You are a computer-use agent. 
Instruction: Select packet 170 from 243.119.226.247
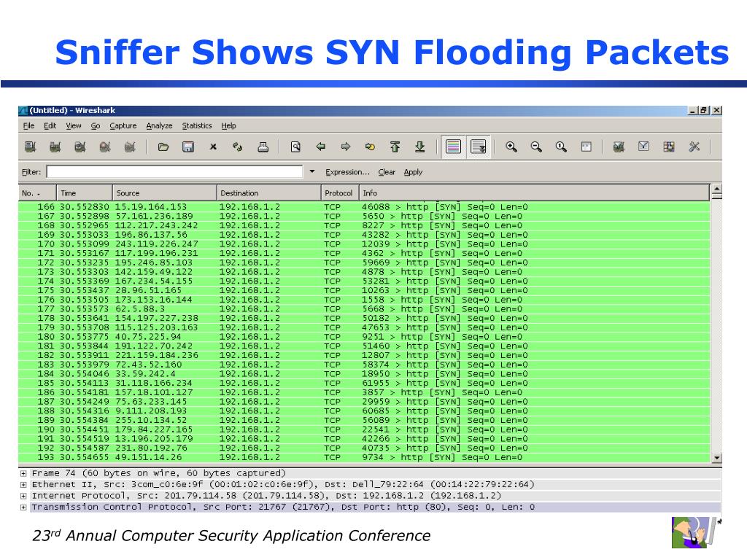364,244
